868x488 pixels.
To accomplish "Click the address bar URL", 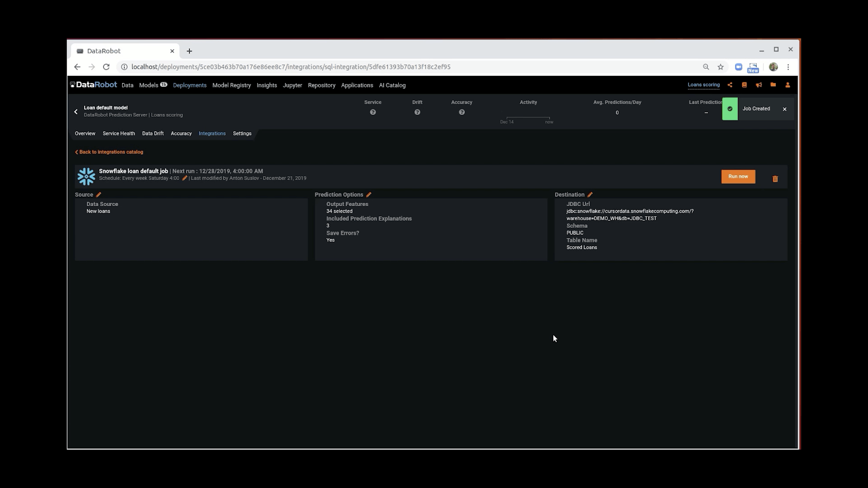I will click(291, 67).
